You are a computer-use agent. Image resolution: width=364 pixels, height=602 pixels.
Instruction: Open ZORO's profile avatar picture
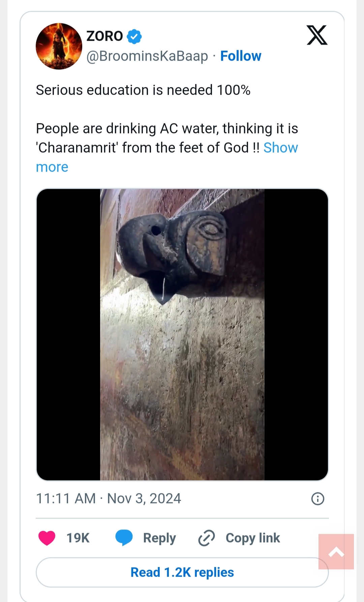point(59,46)
